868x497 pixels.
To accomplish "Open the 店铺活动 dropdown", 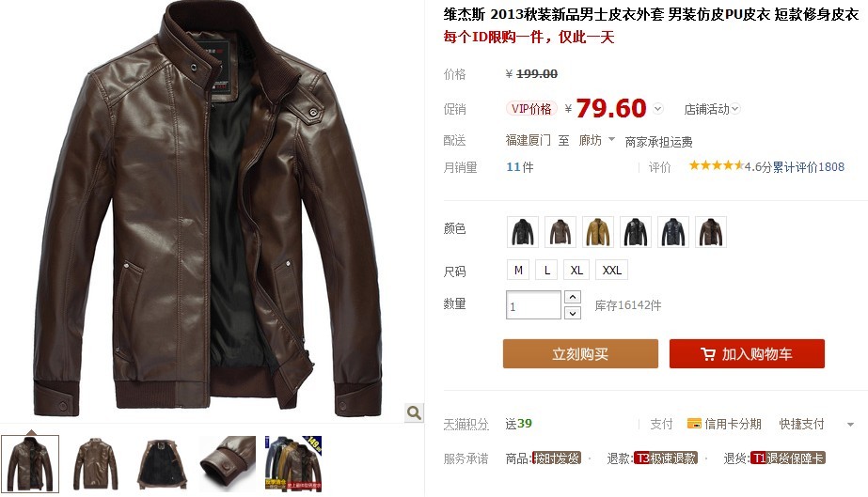I will click(712, 109).
